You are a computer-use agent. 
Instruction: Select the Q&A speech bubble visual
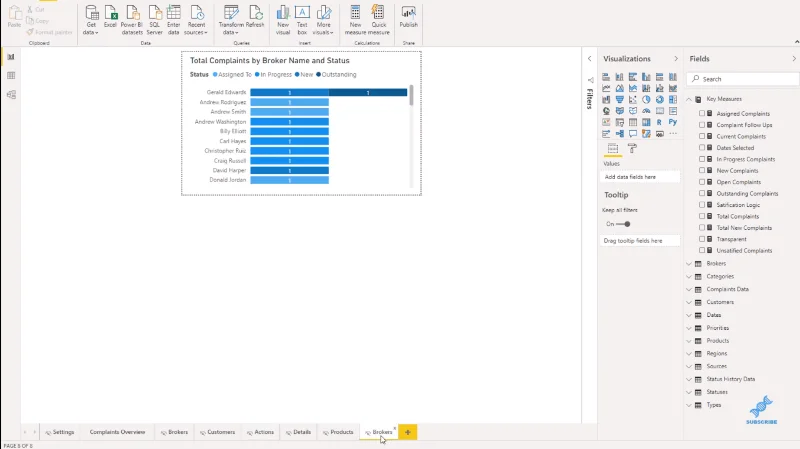[633, 134]
